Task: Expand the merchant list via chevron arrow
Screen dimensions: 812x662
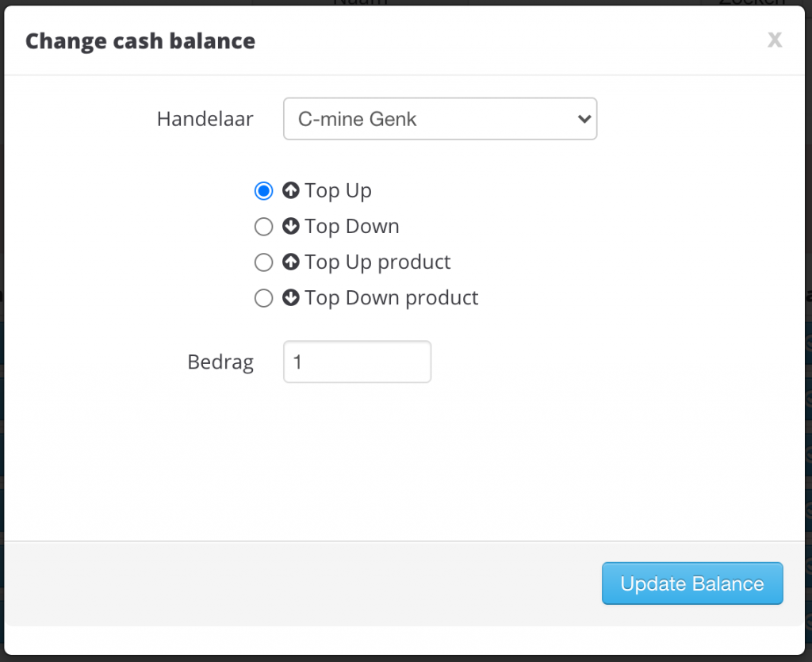Action: point(584,119)
